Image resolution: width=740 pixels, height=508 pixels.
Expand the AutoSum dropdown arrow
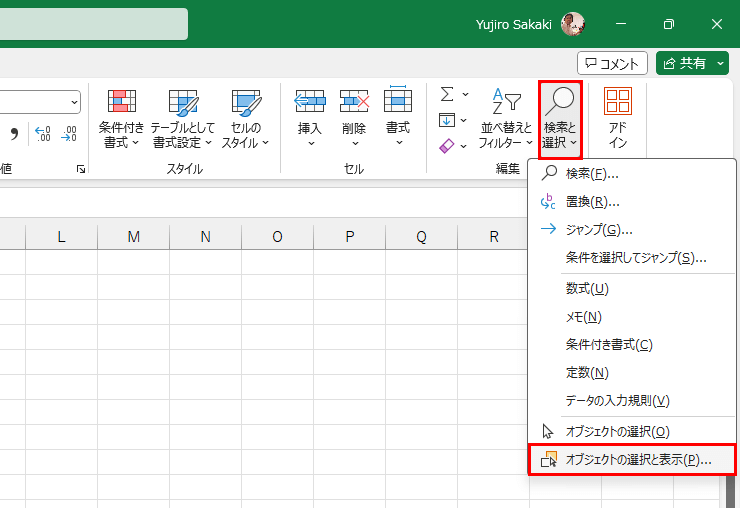[465, 94]
